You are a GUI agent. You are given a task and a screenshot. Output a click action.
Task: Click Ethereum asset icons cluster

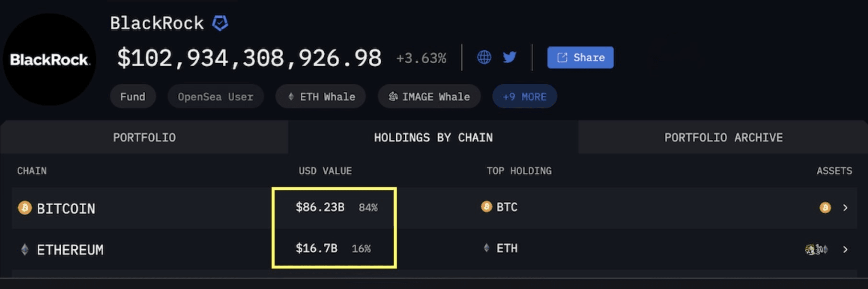click(x=816, y=249)
